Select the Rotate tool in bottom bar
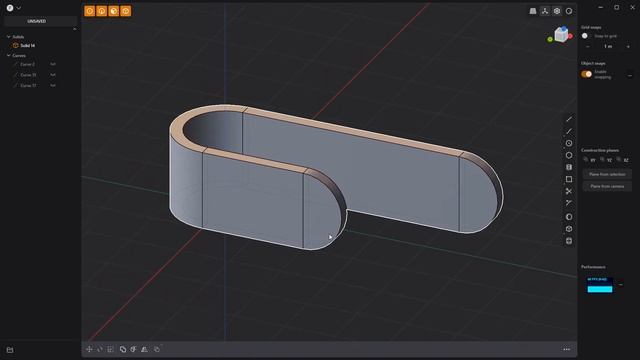This screenshot has height=360, width=640. click(x=100, y=349)
